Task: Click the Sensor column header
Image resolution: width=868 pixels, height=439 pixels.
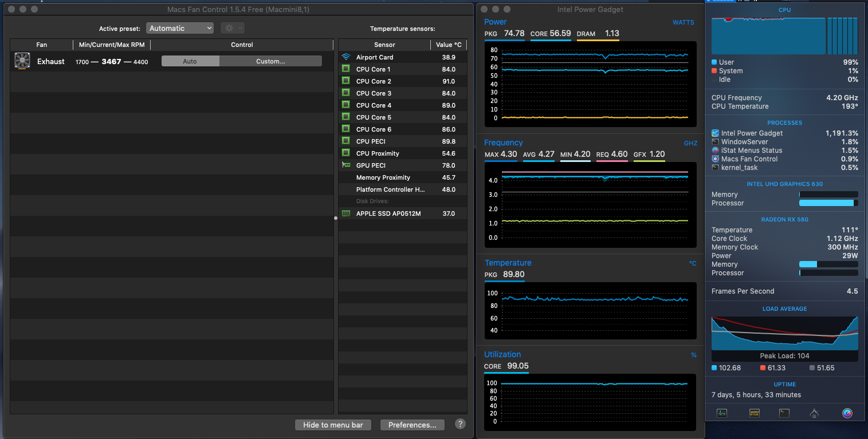Action: (384, 45)
